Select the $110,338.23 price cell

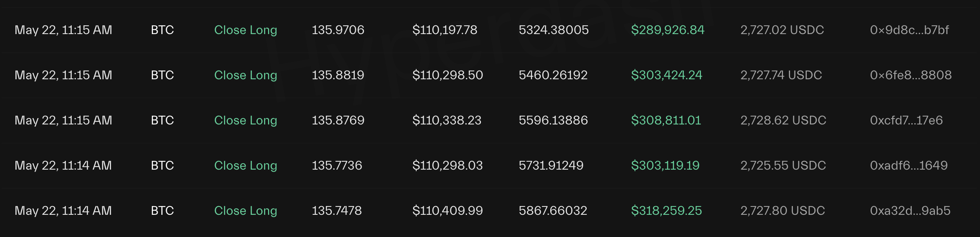[x=447, y=120]
